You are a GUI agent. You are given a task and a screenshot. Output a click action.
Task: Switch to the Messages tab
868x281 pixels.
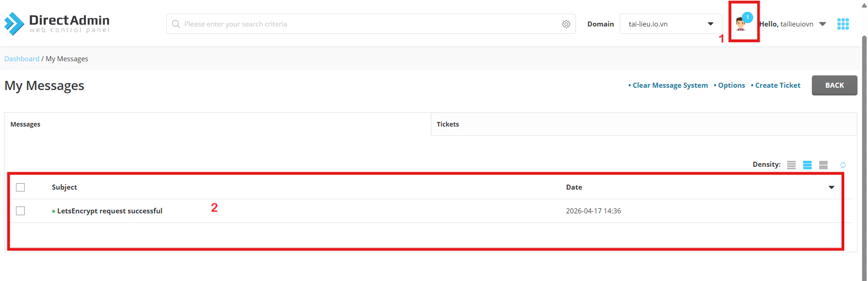pyautogui.click(x=26, y=124)
